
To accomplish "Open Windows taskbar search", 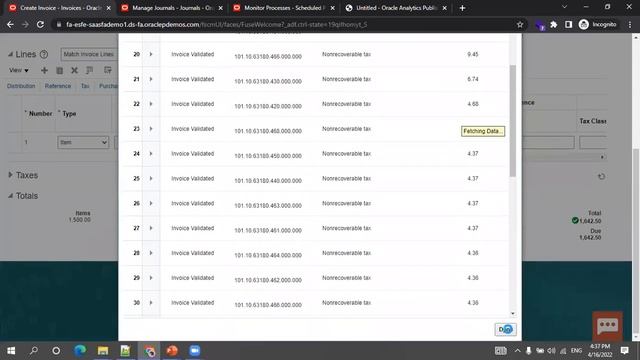I will tap(34, 351).
